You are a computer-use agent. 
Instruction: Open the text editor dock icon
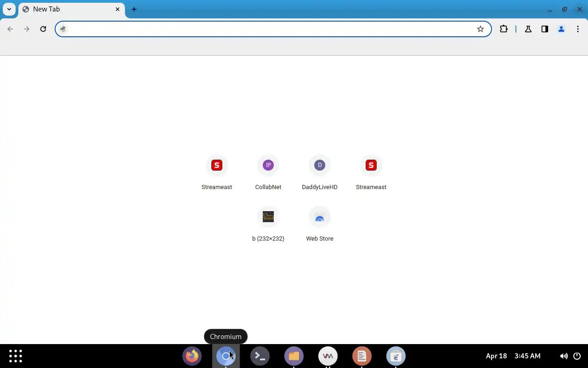[362, 356]
